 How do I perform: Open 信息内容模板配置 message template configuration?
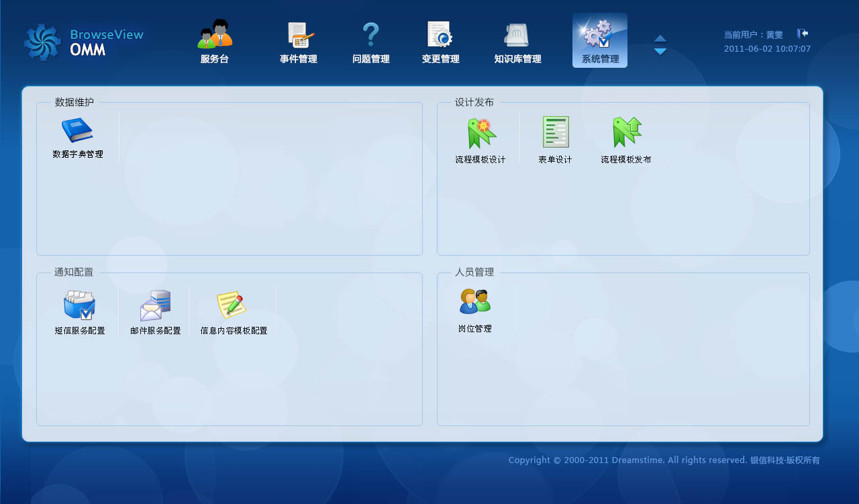click(x=233, y=309)
